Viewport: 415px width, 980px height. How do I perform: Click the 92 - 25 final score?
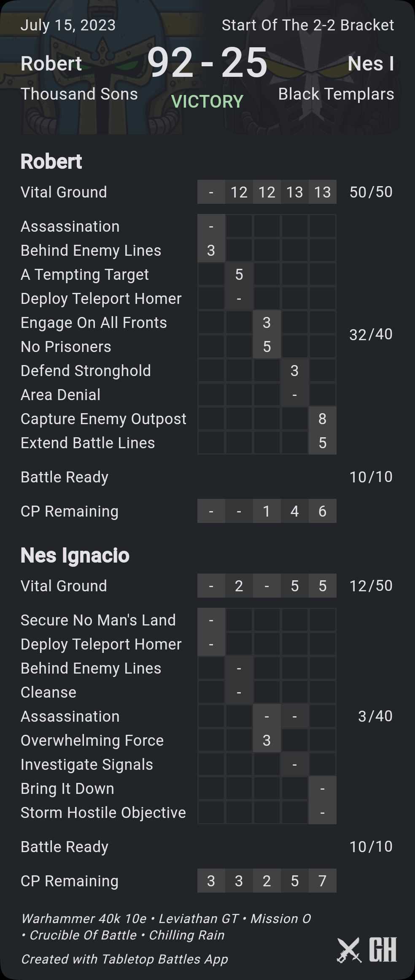click(x=207, y=63)
